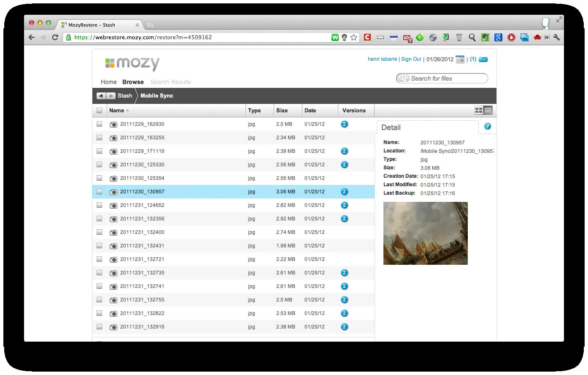This screenshot has width=588, height=375.
Task: Go to Stash in the breadcrumb
Action: (125, 96)
